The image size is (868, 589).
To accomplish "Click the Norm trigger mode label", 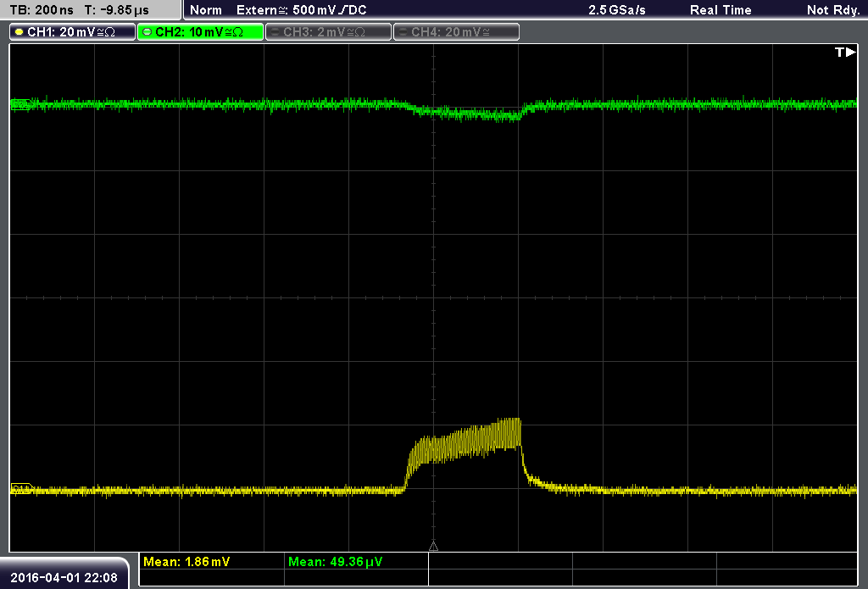I will pyautogui.click(x=205, y=10).
